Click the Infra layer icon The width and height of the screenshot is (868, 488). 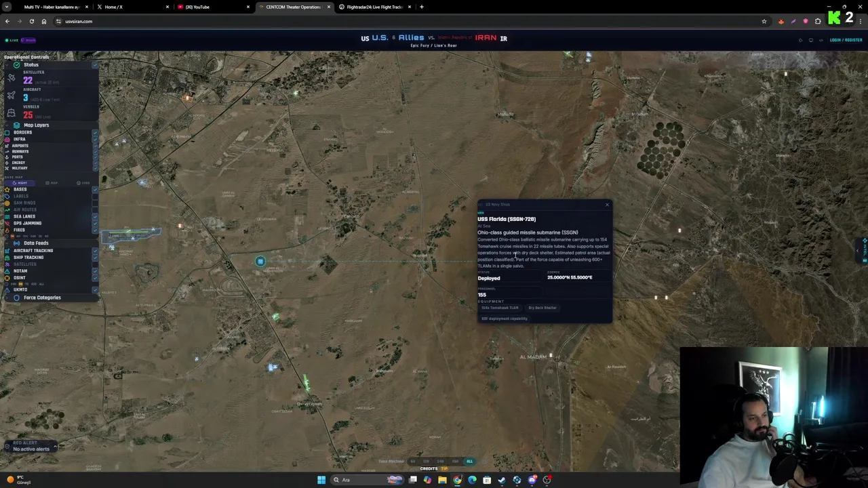pyautogui.click(x=7, y=139)
